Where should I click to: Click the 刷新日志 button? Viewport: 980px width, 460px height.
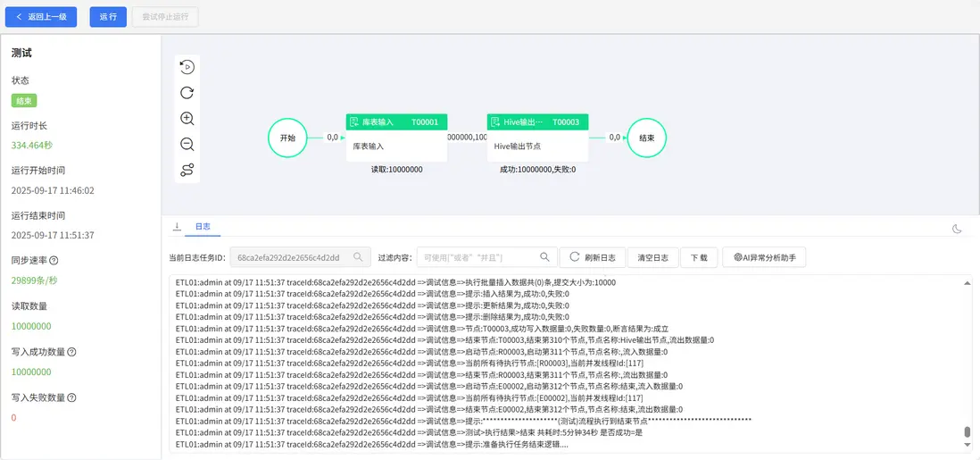pyautogui.click(x=593, y=257)
